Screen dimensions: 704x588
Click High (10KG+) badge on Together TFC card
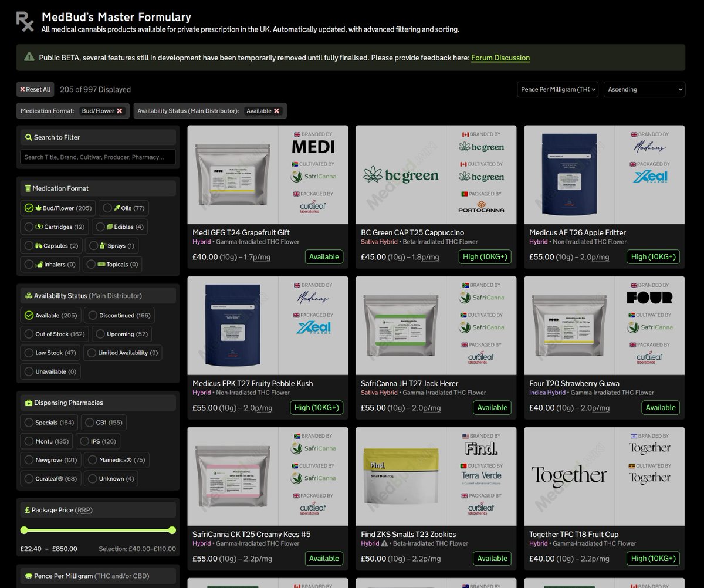(x=653, y=559)
